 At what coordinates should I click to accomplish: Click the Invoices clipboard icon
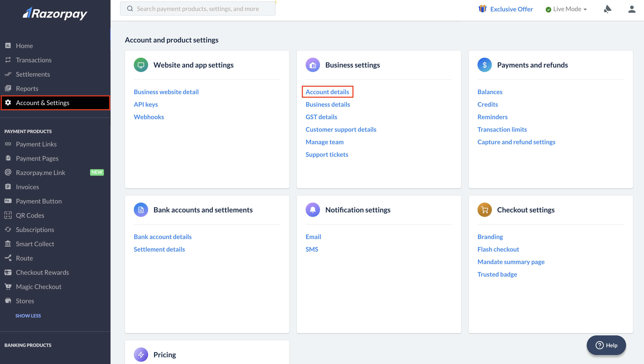coord(8,186)
